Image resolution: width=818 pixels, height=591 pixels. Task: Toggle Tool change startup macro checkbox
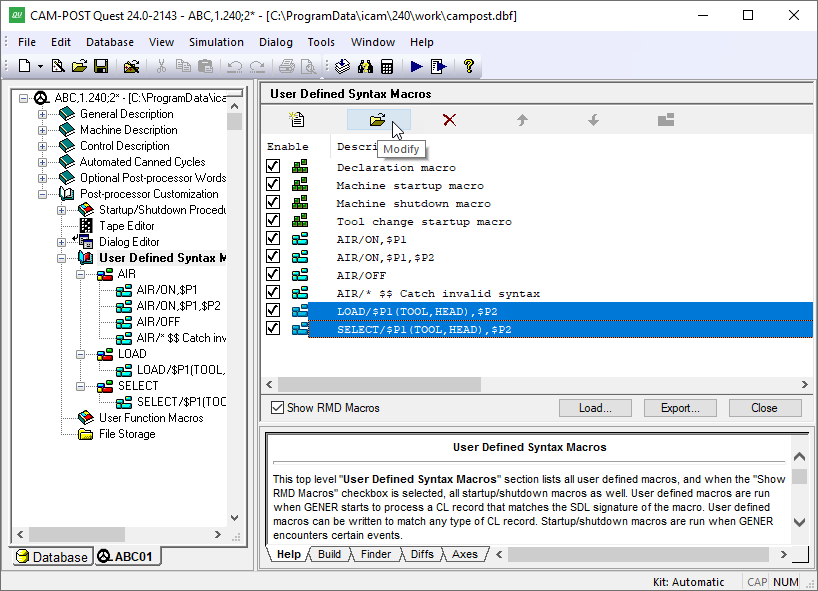pyautogui.click(x=273, y=220)
